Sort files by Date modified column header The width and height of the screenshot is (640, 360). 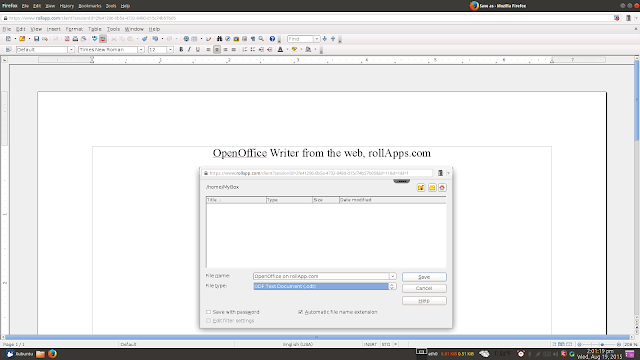click(392, 200)
